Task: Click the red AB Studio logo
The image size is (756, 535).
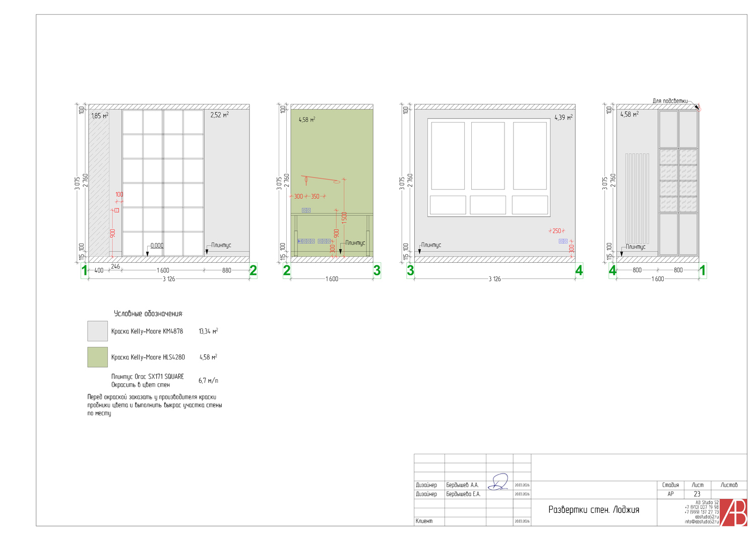Action: tap(733, 512)
